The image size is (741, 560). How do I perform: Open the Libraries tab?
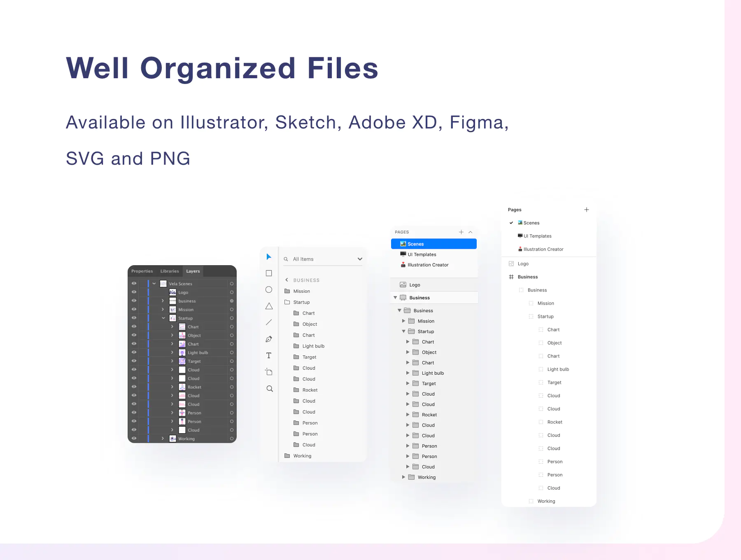click(x=170, y=271)
